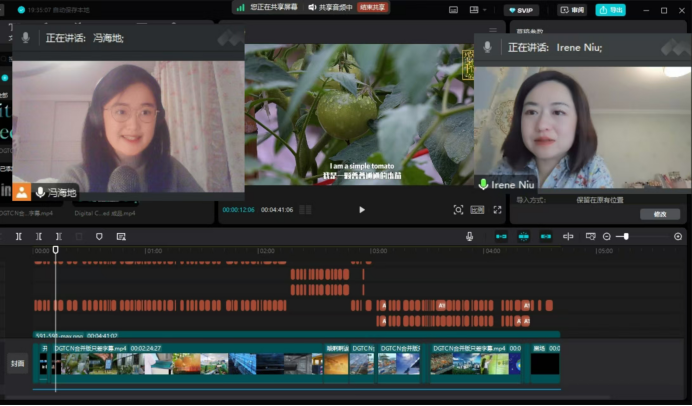Click the timeline zoom-out minus icon
Image resolution: width=692 pixels, height=406 pixels.
(x=606, y=236)
